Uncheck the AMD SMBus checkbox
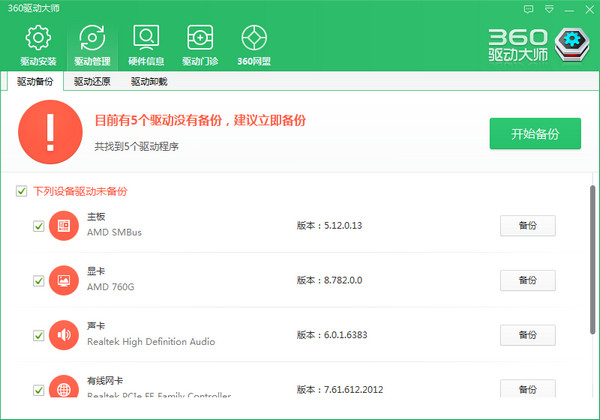The width and height of the screenshot is (600, 420). [39, 226]
